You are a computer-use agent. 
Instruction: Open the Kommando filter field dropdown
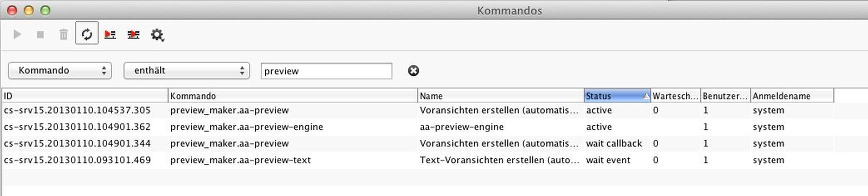60,71
